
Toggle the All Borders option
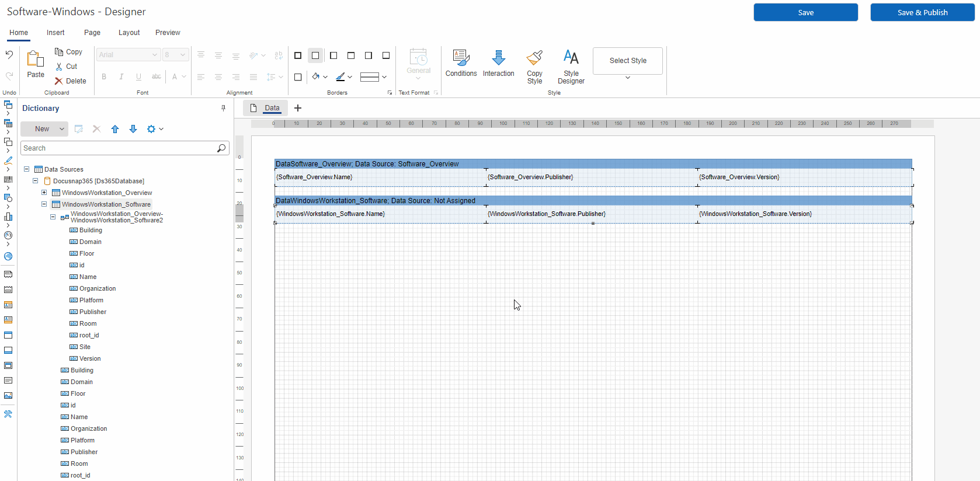point(298,55)
